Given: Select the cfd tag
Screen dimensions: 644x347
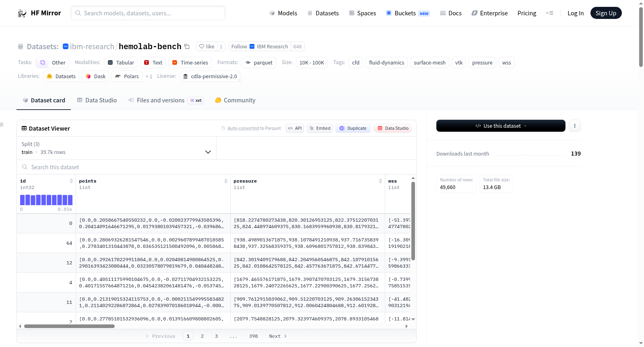Looking at the screenshot, I should (x=356, y=62).
